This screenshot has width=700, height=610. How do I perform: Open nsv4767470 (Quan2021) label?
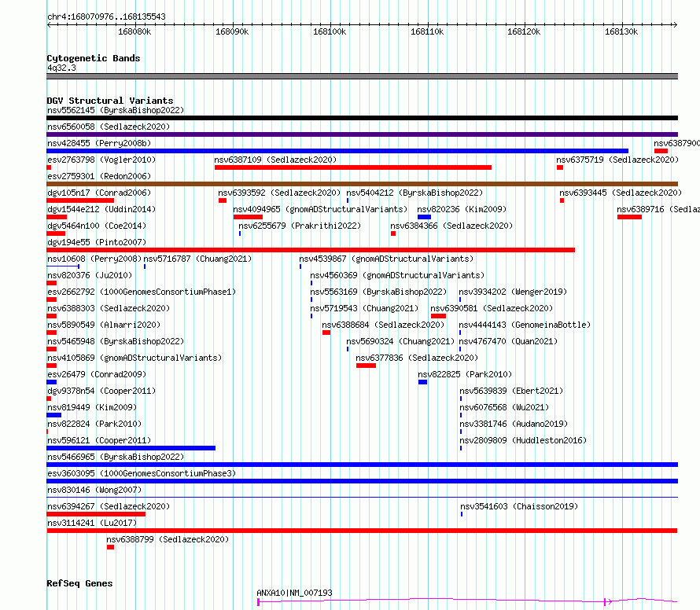(x=508, y=341)
